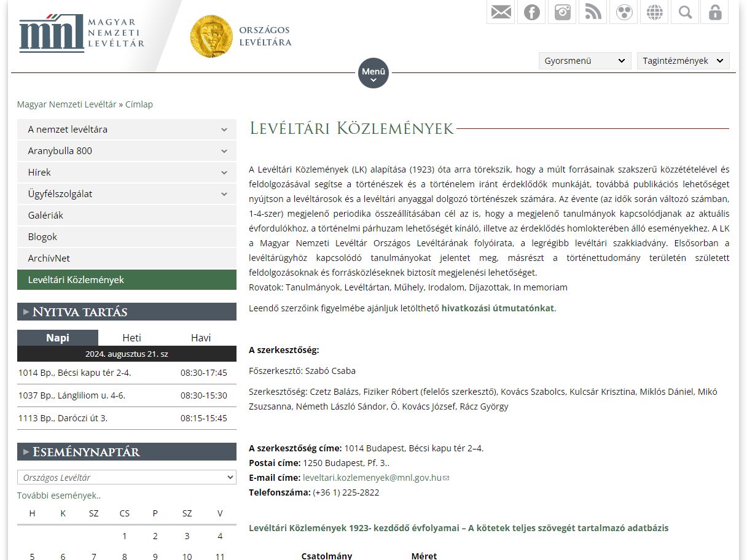Switch to the Napi tab
This screenshot has height=560, width=747.
(58, 338)
